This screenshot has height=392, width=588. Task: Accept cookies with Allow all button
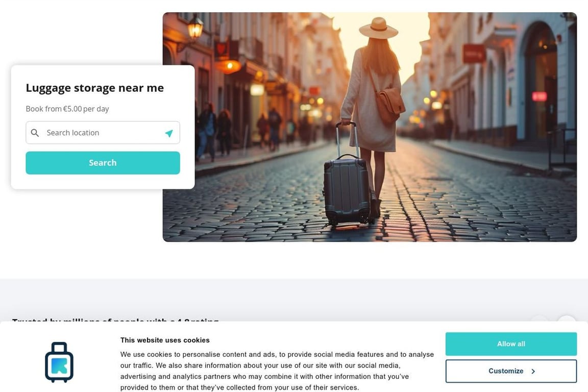click(511, 344)
